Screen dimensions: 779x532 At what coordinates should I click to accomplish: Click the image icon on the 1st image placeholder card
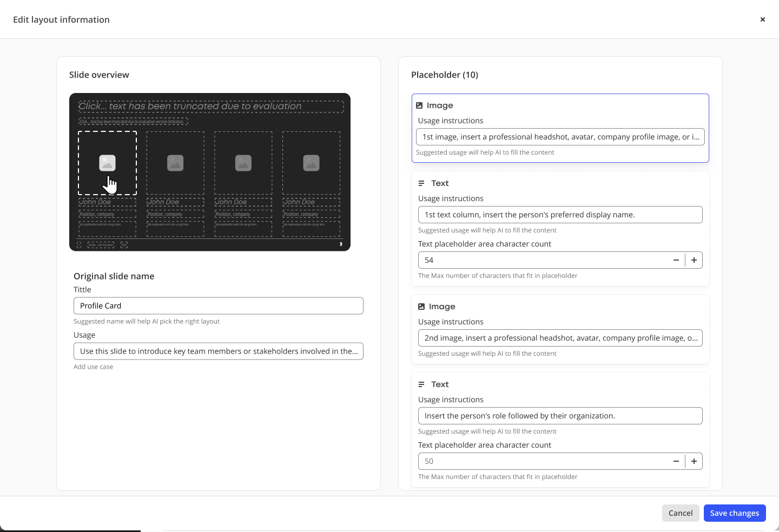419,105
